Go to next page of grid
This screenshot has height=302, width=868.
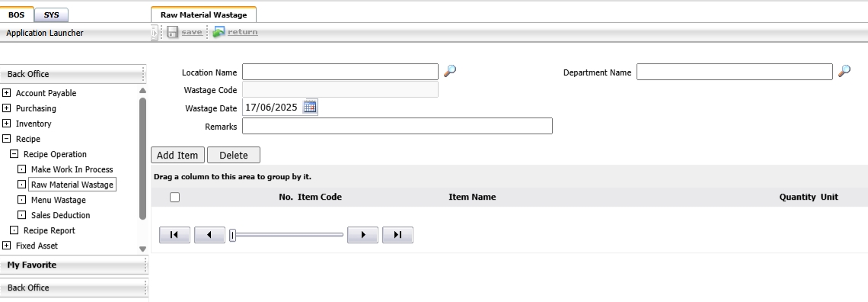[362, 235]
